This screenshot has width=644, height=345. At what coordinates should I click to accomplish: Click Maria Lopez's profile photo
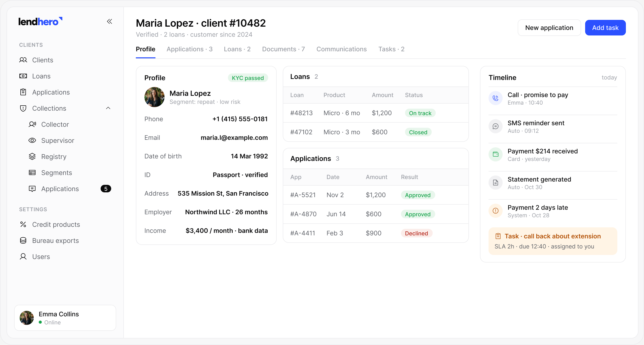(154, 97)
